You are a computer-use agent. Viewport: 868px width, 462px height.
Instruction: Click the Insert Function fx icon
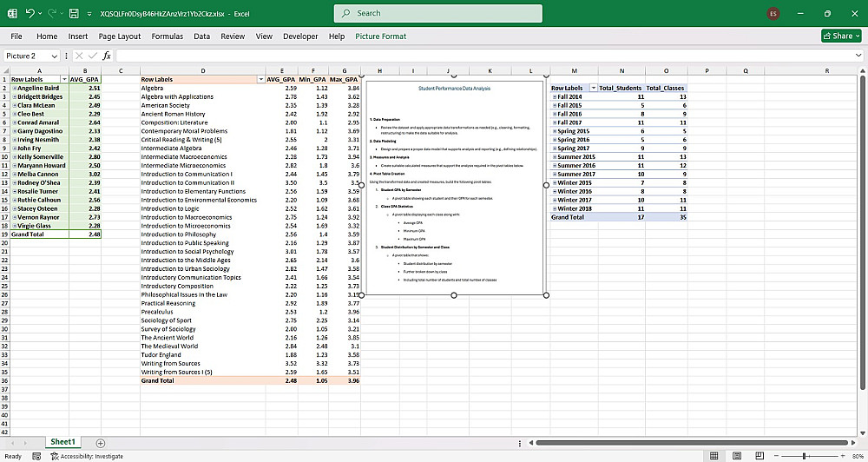[x=107, y=56]
